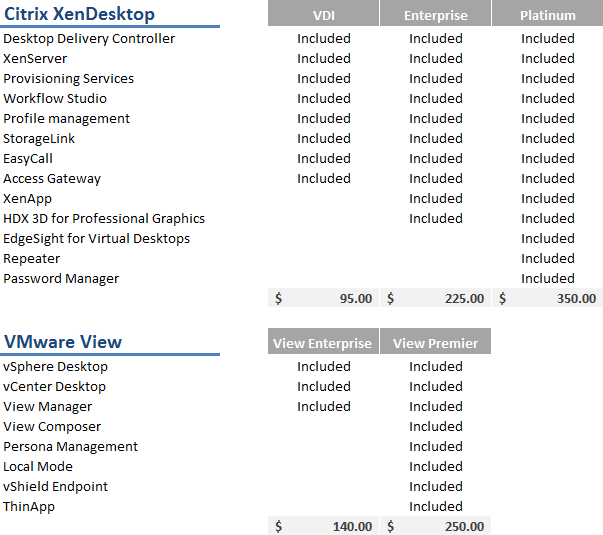Click Included under VDI for Desktop Delivery Controller
This screenshot has width=603, height=535.
[x=324, y=38]
